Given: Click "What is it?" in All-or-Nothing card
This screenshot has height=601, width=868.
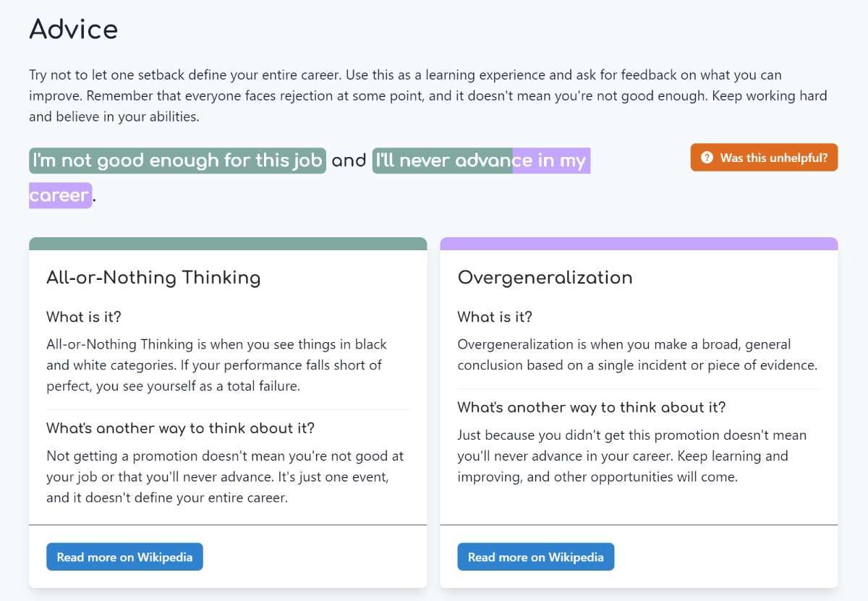Looking at the screenshot, I should pyautogui.click(x=83, y=317).
